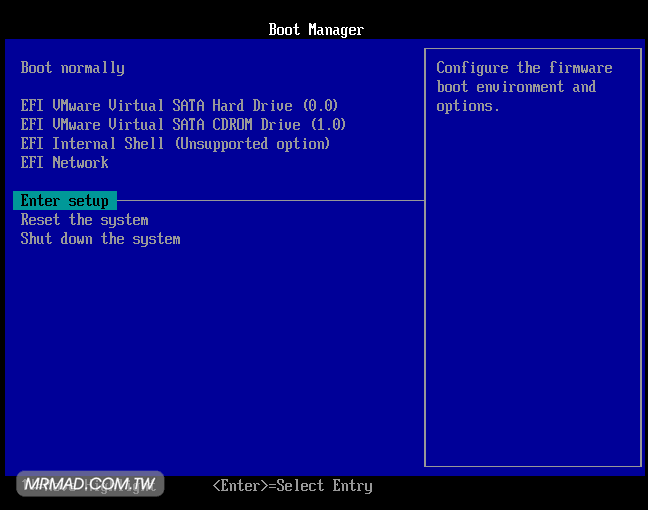Screen dimensions: 648x510
Task: Click the (0.0) hard drive identifier
Action: 320,106
